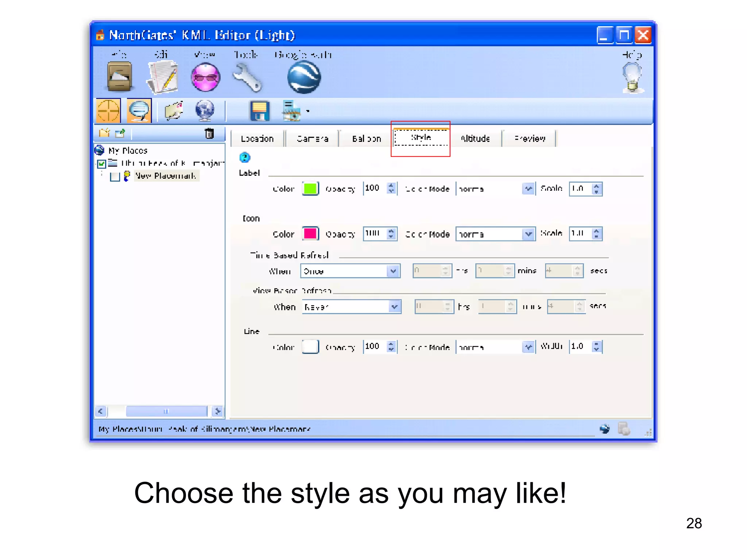
Task: Click the Icon Scale value field
Action: (580, 233)
